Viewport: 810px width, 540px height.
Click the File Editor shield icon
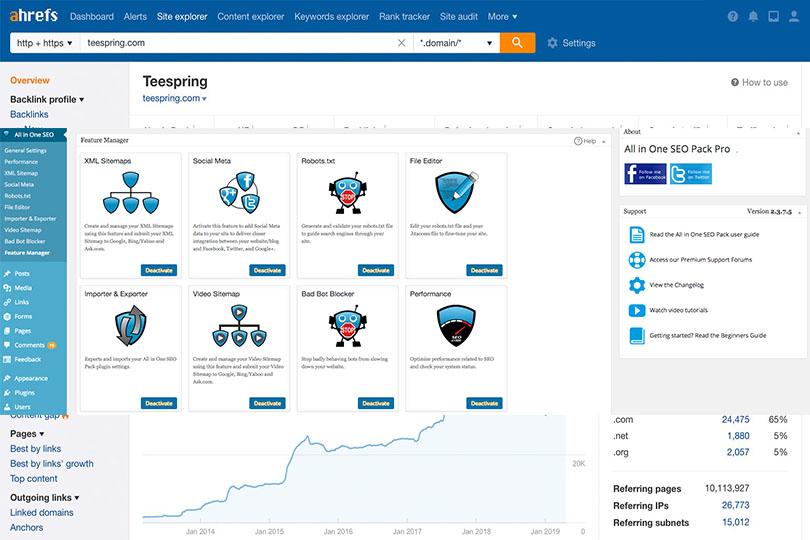coord(456,192)
